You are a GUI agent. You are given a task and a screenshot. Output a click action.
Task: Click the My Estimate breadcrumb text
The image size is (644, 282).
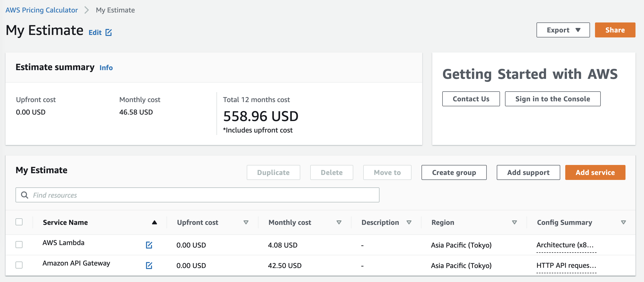pyautogui.click(x=115, y=10)
